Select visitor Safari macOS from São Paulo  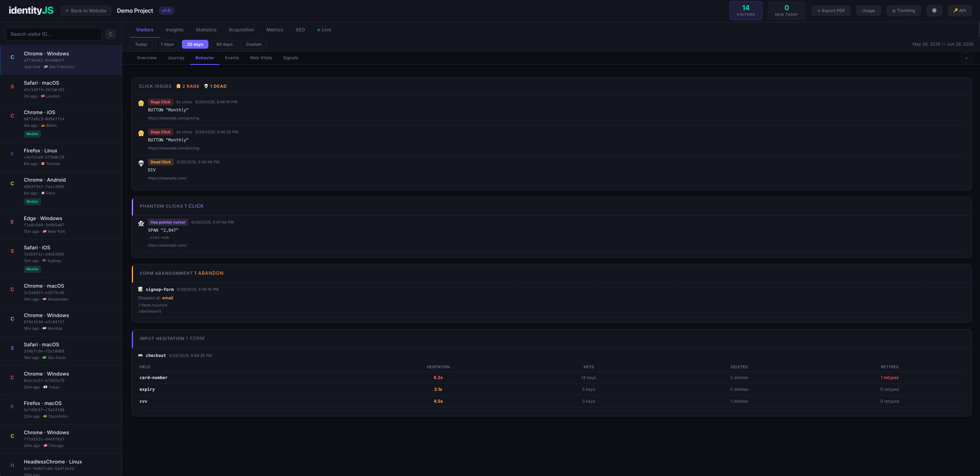(61, 351)
